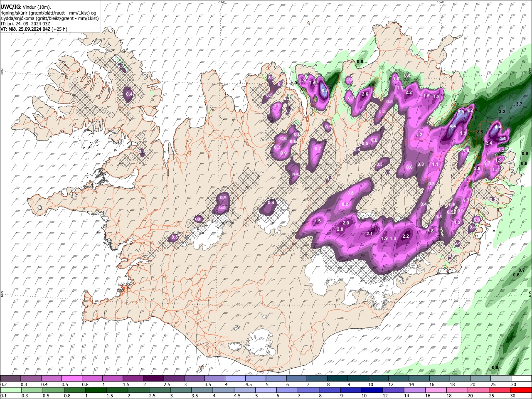This screenshot has width=532, height=399.
Task: Select the light lilac 14 swatch in rain scale
Action: coord(415,390)
